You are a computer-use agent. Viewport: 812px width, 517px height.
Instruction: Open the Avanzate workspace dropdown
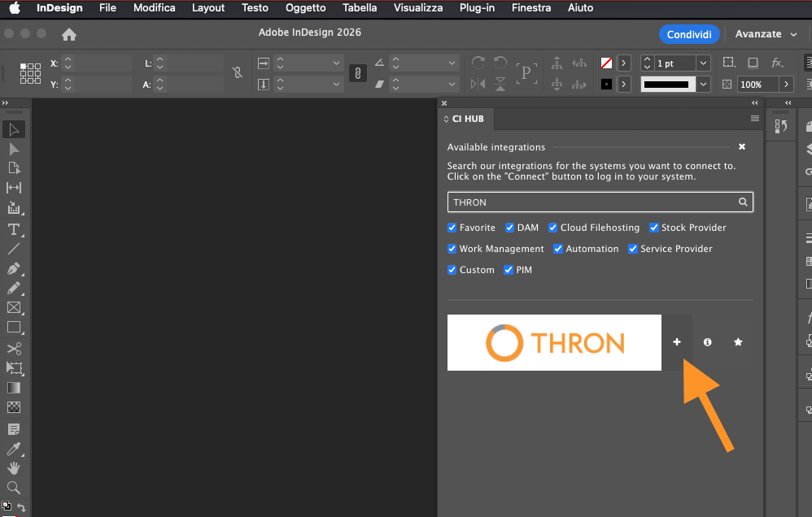766,34
